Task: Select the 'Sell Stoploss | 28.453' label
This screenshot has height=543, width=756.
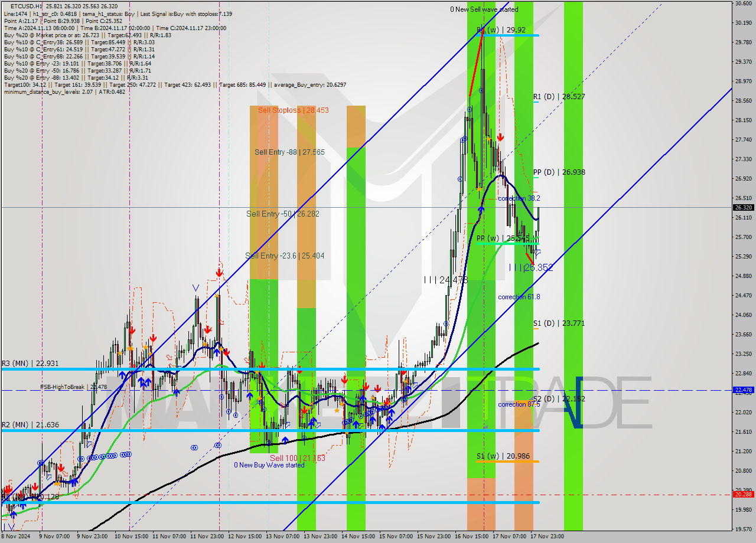Action: tap(293, 110)
